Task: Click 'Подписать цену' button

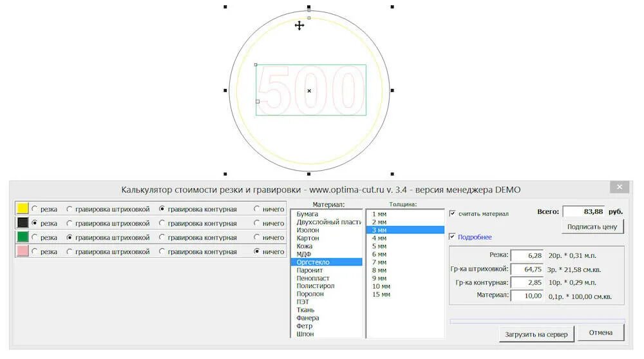Action: coord(592,227)
